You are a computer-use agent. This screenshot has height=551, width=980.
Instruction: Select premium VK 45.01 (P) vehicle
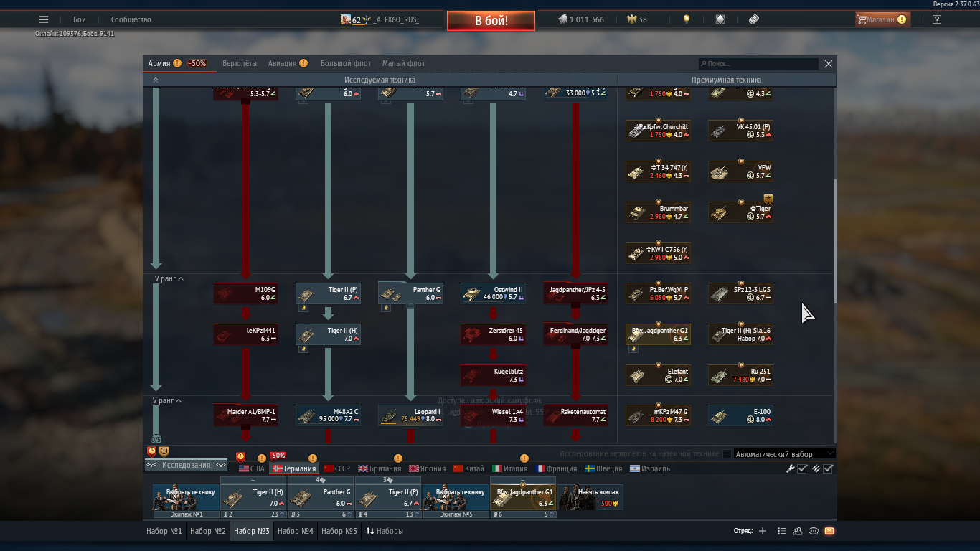point(740,131)
